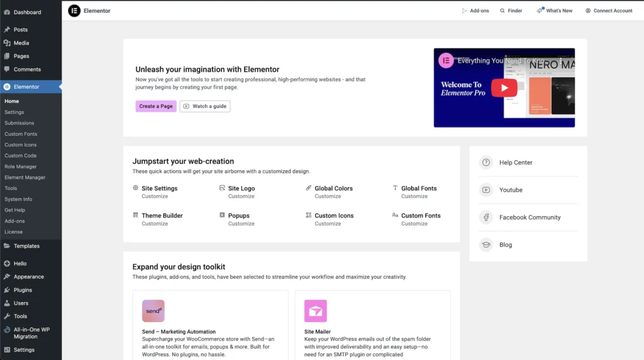Image resolution: width=644 pixels, height=360 pixels.
Task: Click Customize under Global Colors
Action: [x=328, y=196]
